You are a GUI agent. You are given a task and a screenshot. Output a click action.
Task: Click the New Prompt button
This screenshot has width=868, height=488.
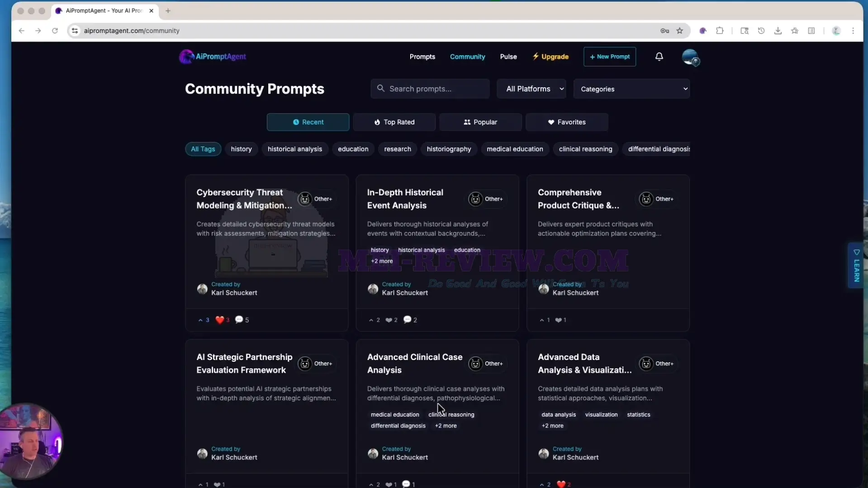[x=610, y=57]
